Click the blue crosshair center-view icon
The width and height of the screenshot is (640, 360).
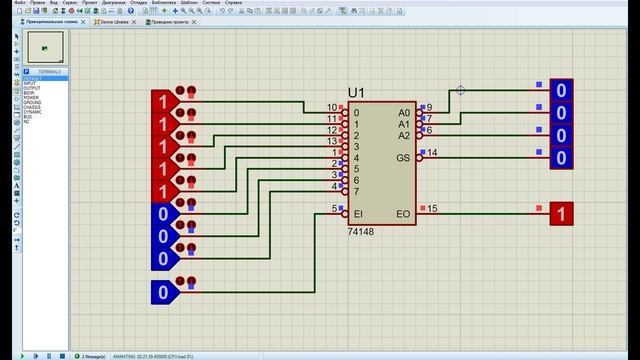175,11
